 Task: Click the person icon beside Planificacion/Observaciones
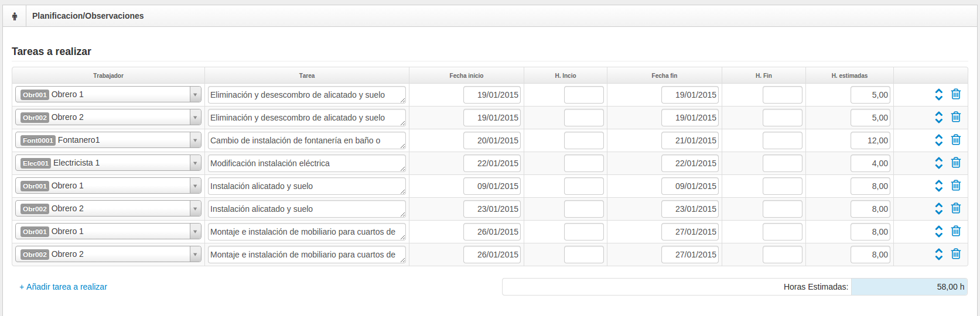coord(15,16)
